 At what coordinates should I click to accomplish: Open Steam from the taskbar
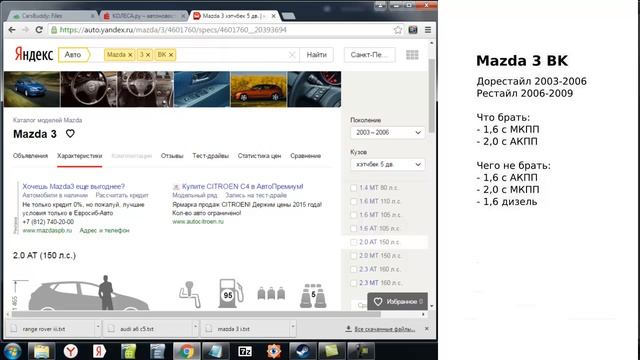302,351
